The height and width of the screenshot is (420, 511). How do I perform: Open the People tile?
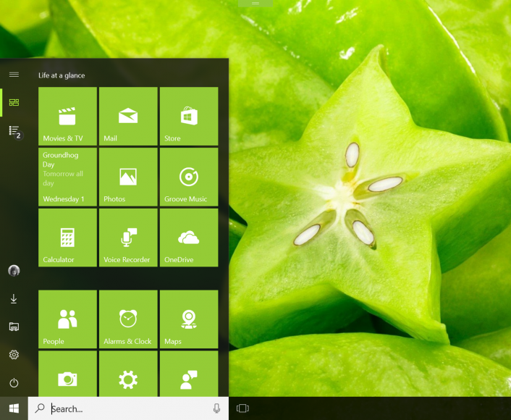point(67,319)
